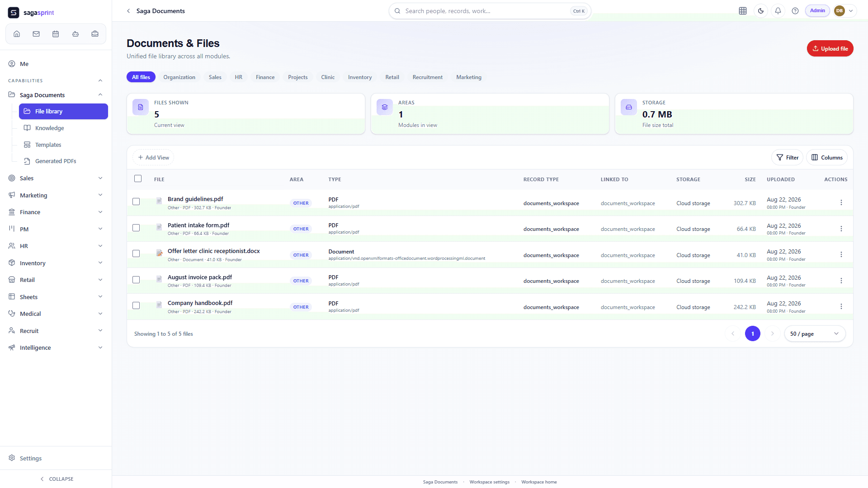Viewport: 868px width, 488px height.
Task: Go back using the header back arrow
Action: (x=128, y=11)
